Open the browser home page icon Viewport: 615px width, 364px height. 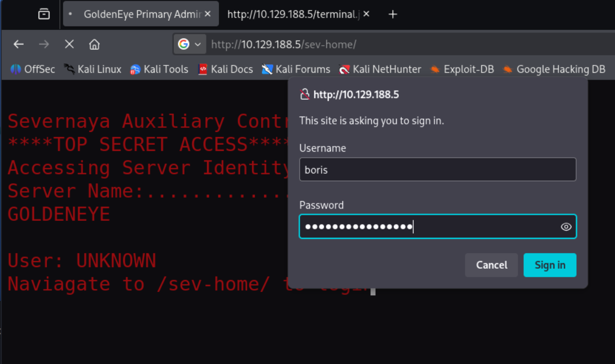(x=95, y=45)
